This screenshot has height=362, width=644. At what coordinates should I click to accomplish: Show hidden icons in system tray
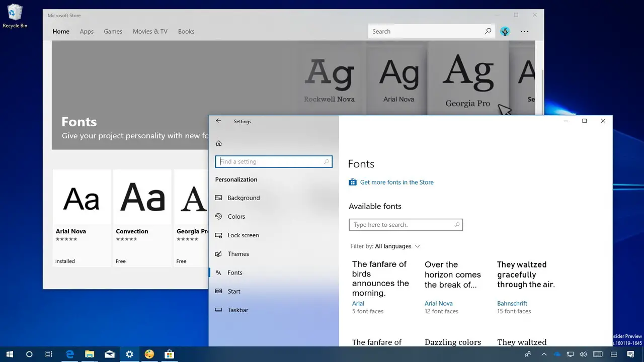point(544,354)
